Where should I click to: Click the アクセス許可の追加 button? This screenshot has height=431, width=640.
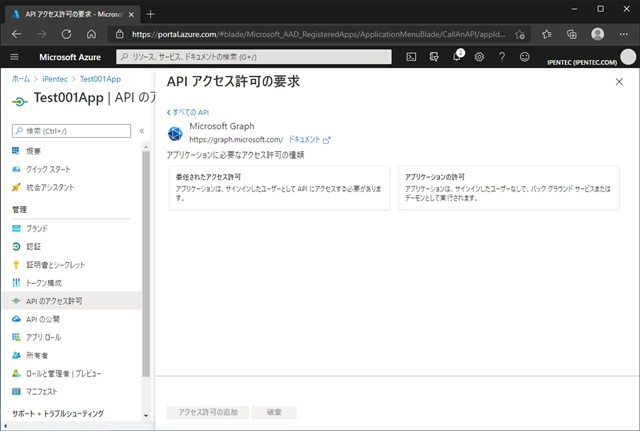208,412
